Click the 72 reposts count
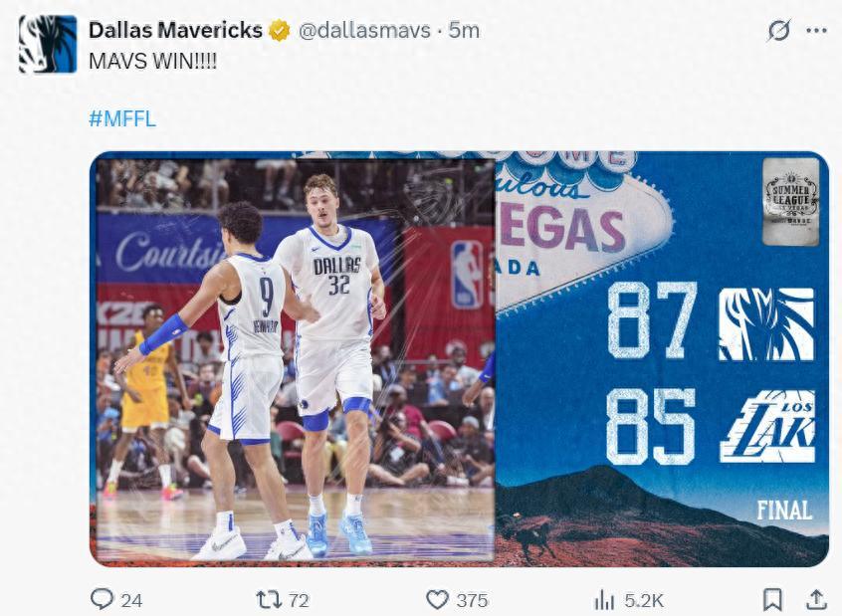842x616 pixels. coord(299,600)
